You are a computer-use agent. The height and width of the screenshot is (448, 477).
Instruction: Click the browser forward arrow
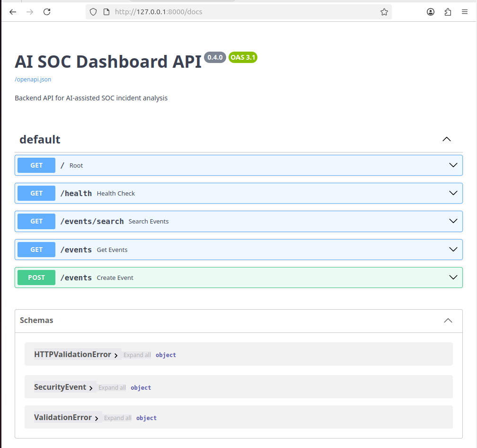pos(30,12)
